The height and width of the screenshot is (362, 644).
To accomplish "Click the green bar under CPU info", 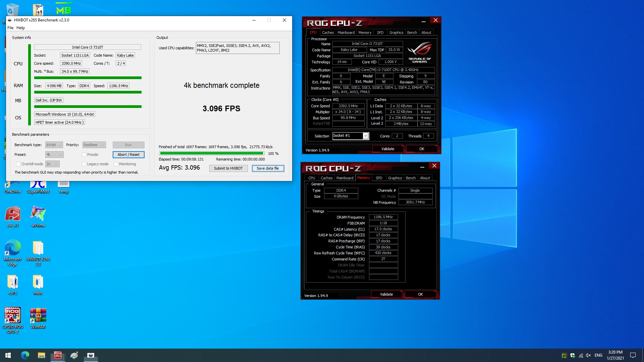I will (x=88, y=78).
